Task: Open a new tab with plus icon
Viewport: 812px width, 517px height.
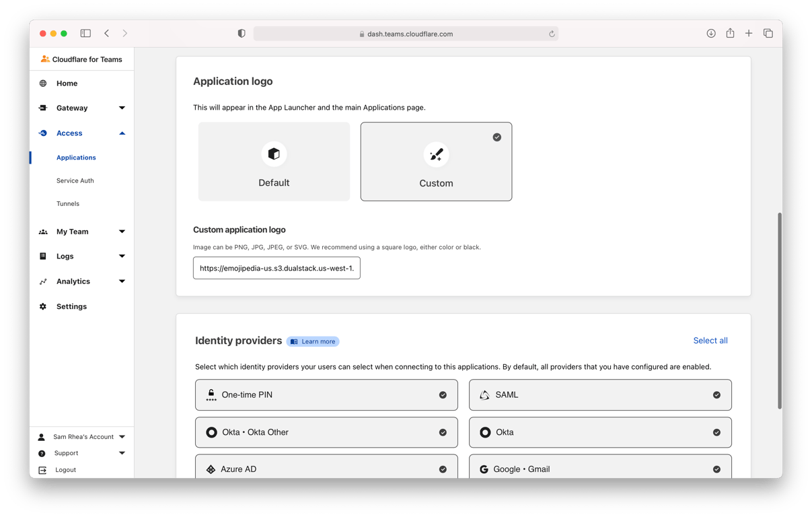Action: (x=749, y=33)
